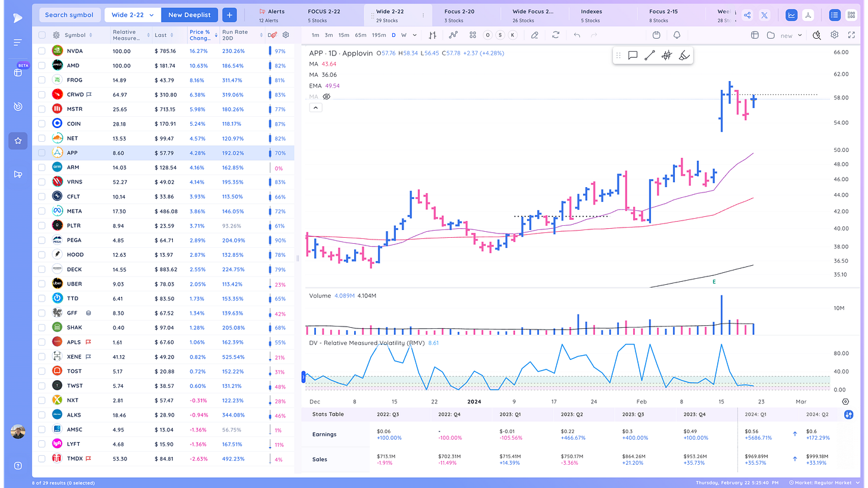
Task: Open the quick search lightning icon
Action: click(817, 35)
